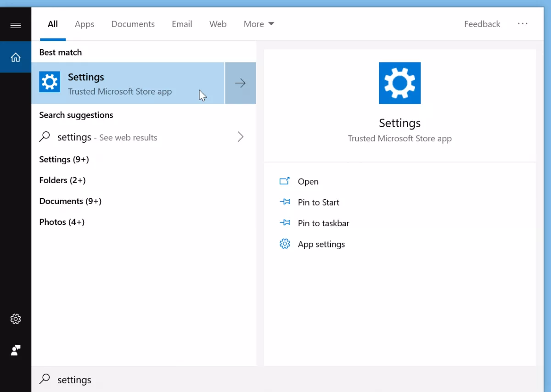The width and height of the screenshot is (551, 392).
Task: Open the hamburger menu in the sidebar
Action: (16, 25)
